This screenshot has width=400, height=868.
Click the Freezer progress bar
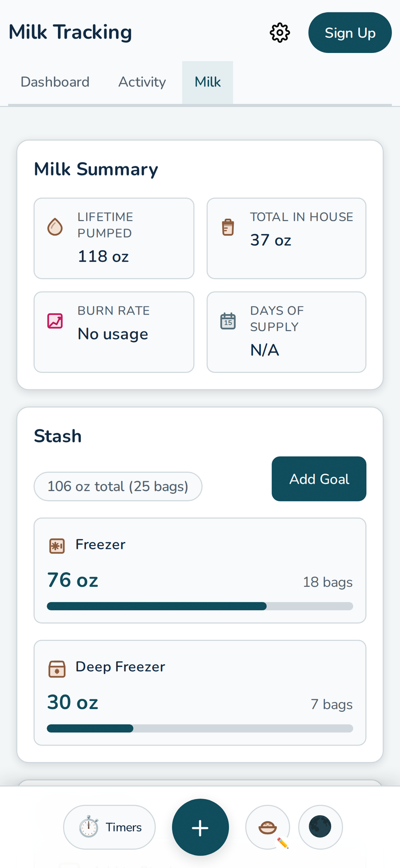[x=200, y=606]
